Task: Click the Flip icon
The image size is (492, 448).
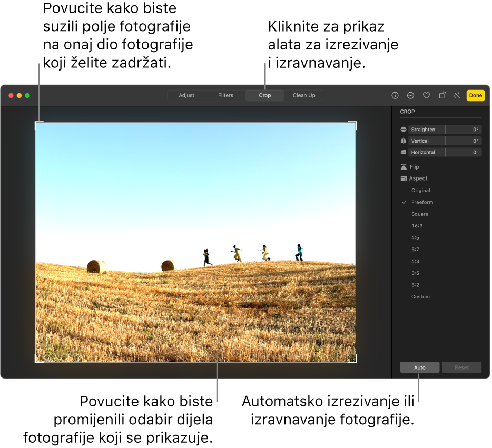Action: [x=404, y=167]
